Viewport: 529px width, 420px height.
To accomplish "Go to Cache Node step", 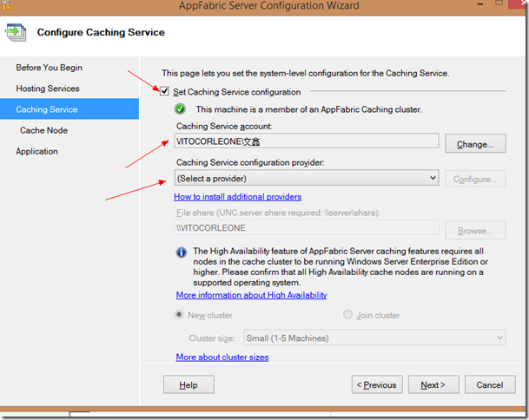I will [43, 130].
